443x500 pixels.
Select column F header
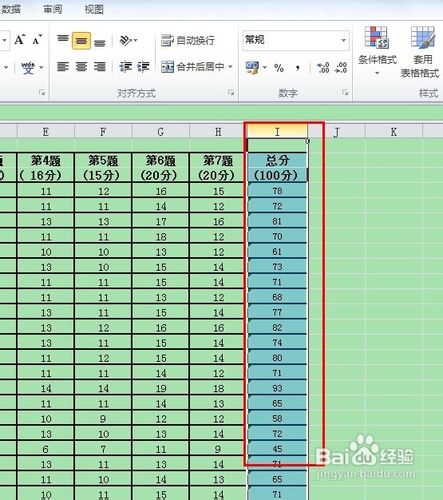[x=103, y=132]
